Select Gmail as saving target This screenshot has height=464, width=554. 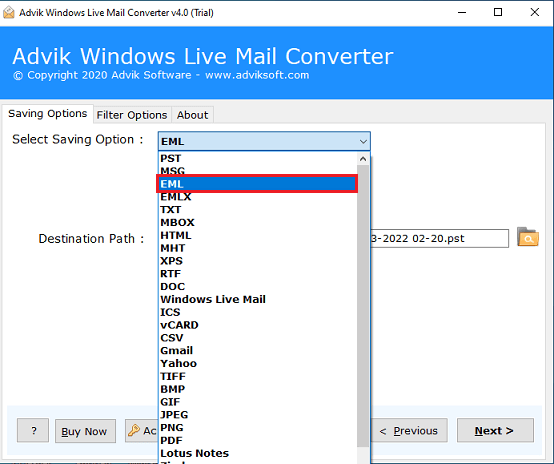[x=258, y=351]
